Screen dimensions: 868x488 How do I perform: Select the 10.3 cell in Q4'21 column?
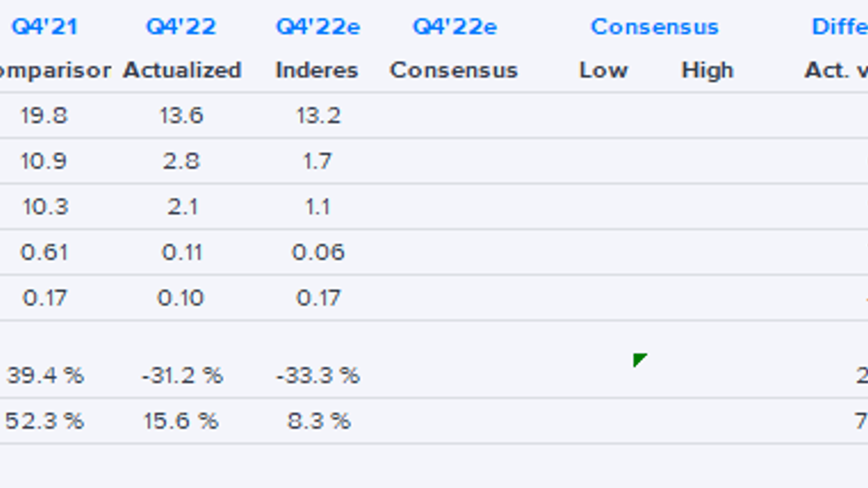[x=45, y=207]
